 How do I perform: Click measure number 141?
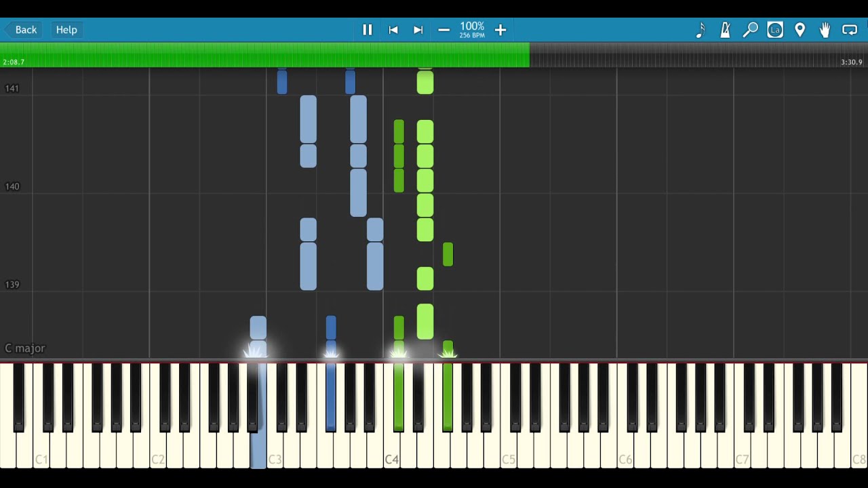click(12, 89)
